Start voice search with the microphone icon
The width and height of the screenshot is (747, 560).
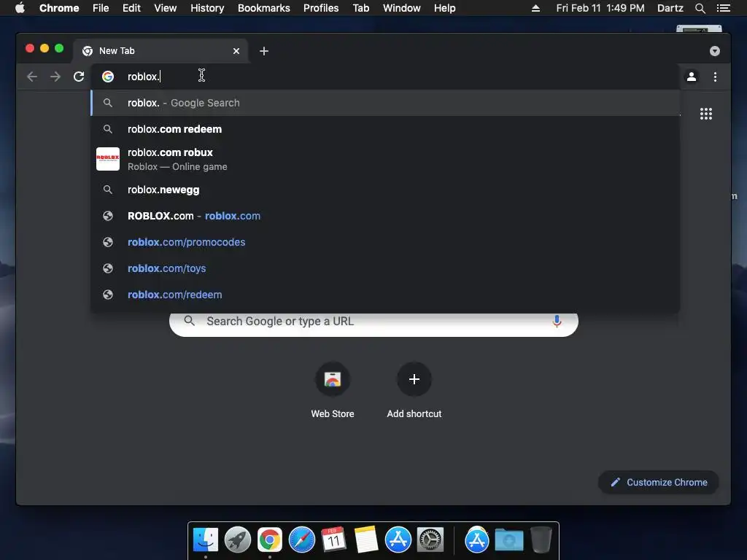point(557,322)
